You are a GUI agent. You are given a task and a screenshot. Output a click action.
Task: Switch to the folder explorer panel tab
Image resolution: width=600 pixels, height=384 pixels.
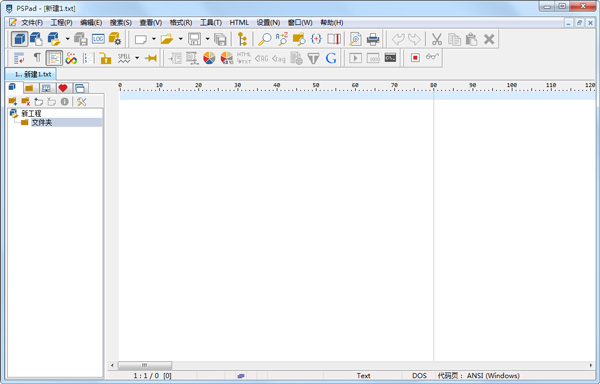point(29,88)
